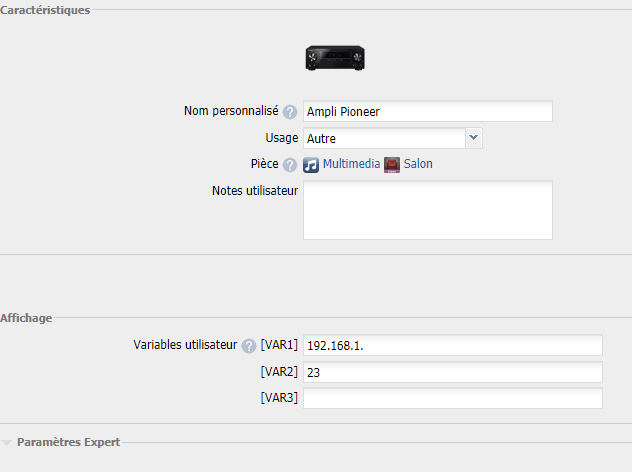Image resolution: width=632 pixels, height=472 pixels.
Task: Open the Multimedia room link
Action: (351, 164)
